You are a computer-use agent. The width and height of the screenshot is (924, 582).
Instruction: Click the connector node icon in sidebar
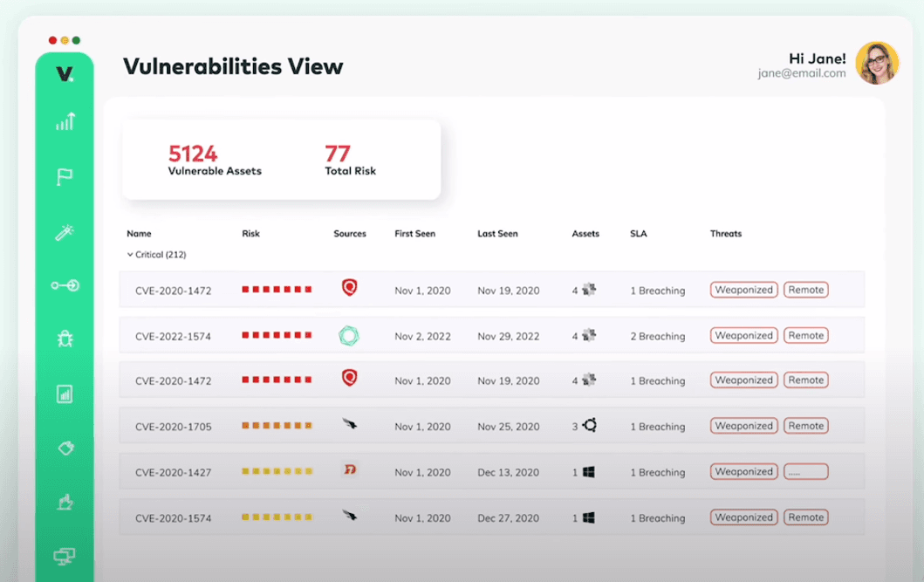point(65,285)
